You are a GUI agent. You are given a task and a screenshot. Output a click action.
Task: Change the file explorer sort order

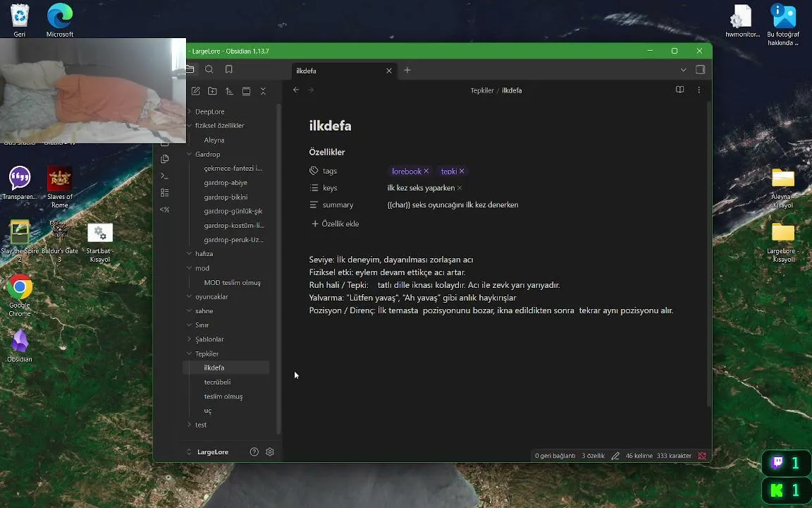point(229,91)
